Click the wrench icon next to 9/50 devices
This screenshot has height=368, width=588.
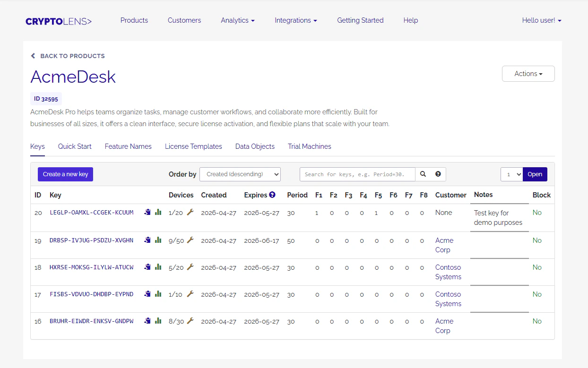click(x=190, y=240)
